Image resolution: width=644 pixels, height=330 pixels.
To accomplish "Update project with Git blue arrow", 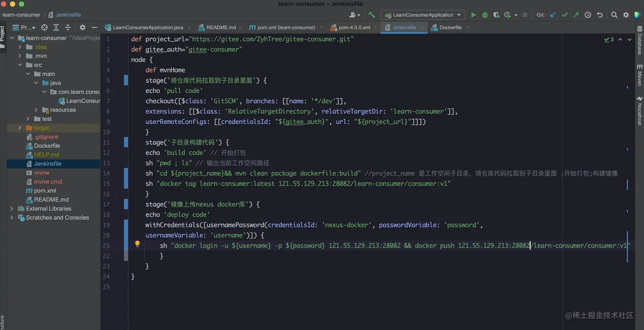I will coord(553,15).
